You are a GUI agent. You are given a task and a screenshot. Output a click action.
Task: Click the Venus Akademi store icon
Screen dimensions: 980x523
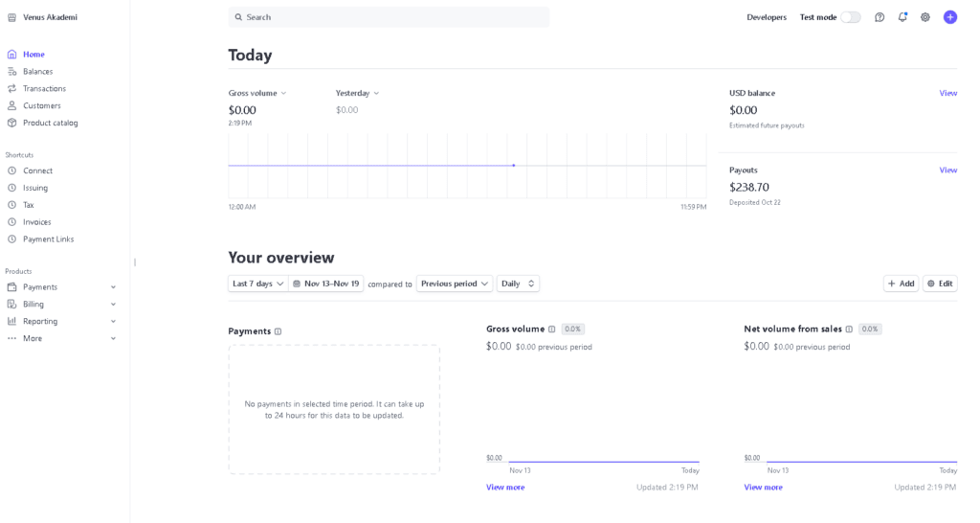coord(11,17)
